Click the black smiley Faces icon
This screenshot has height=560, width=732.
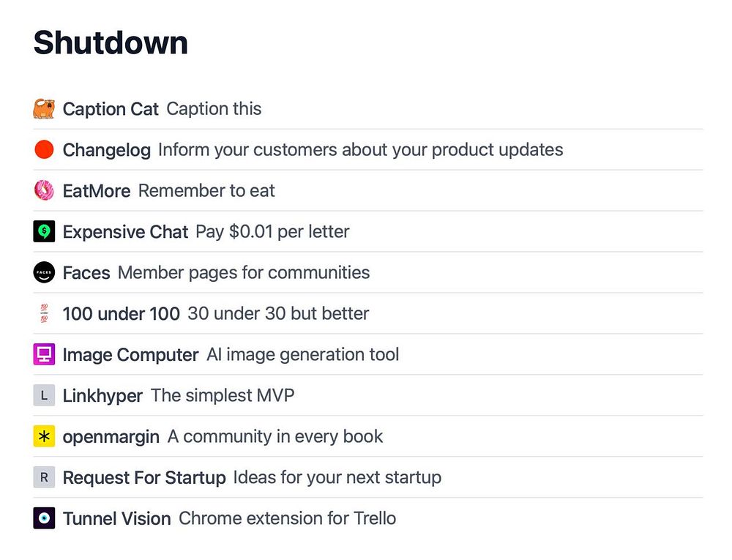pos(44,273)
